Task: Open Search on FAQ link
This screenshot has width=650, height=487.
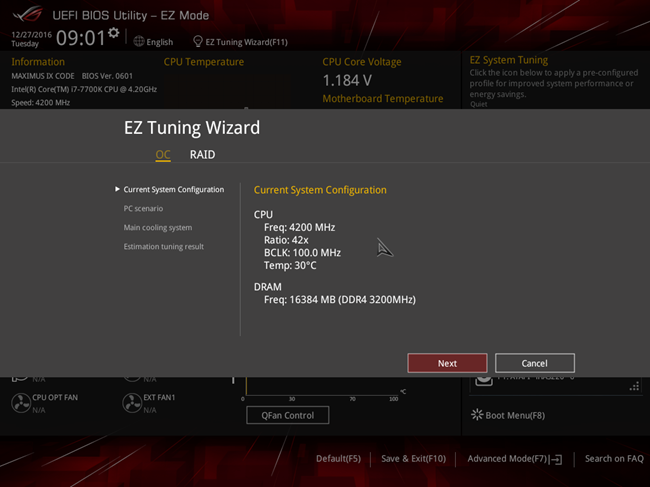Action: pos(614,459)
